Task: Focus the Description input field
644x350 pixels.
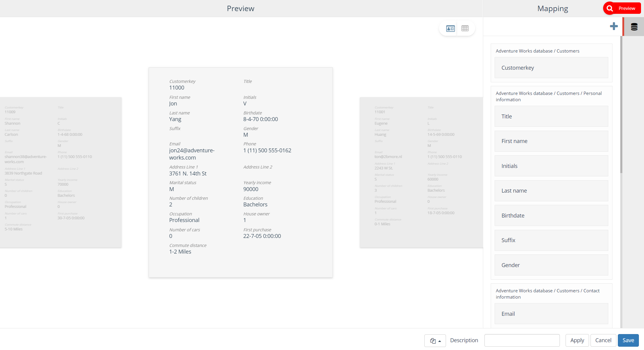Action: tap(522, 340)
